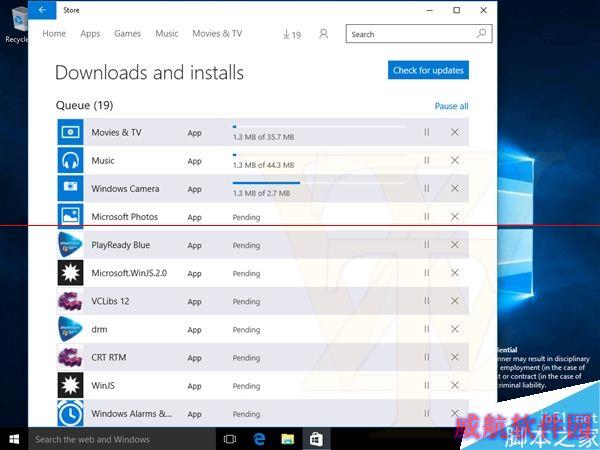600x450 pixels.
Task: Pause the Microsoft Photos download
Action: [427, 217]
